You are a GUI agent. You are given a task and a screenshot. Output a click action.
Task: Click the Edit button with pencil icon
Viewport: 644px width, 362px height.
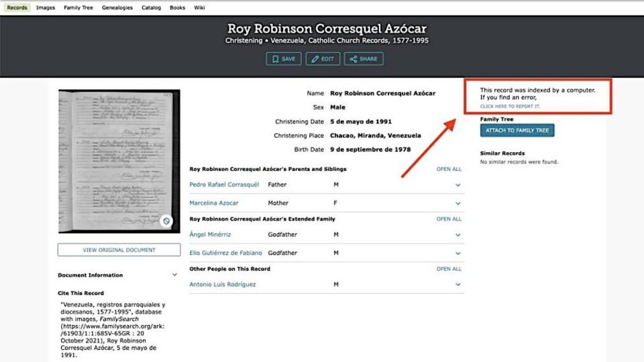pos(323,59)
